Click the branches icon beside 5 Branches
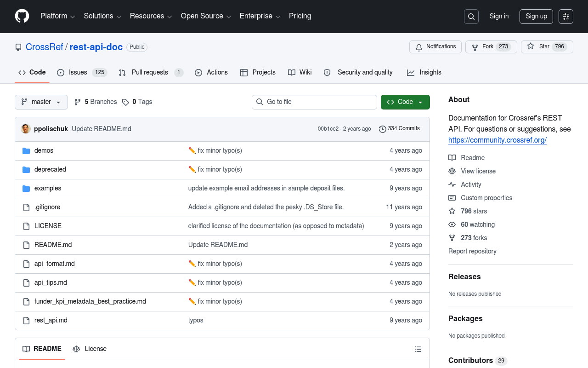This screenshot has height=368, width=588. click(78, 102)
